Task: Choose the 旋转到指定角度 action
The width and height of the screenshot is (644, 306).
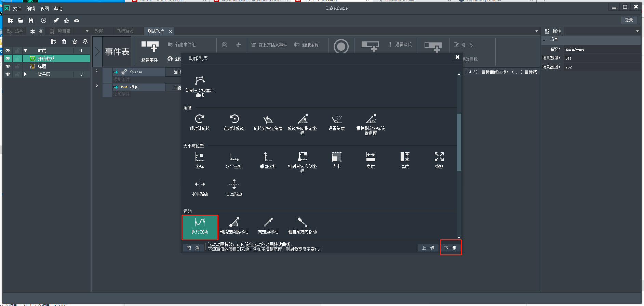Action: pyautogui.click(x=268, y=122)
